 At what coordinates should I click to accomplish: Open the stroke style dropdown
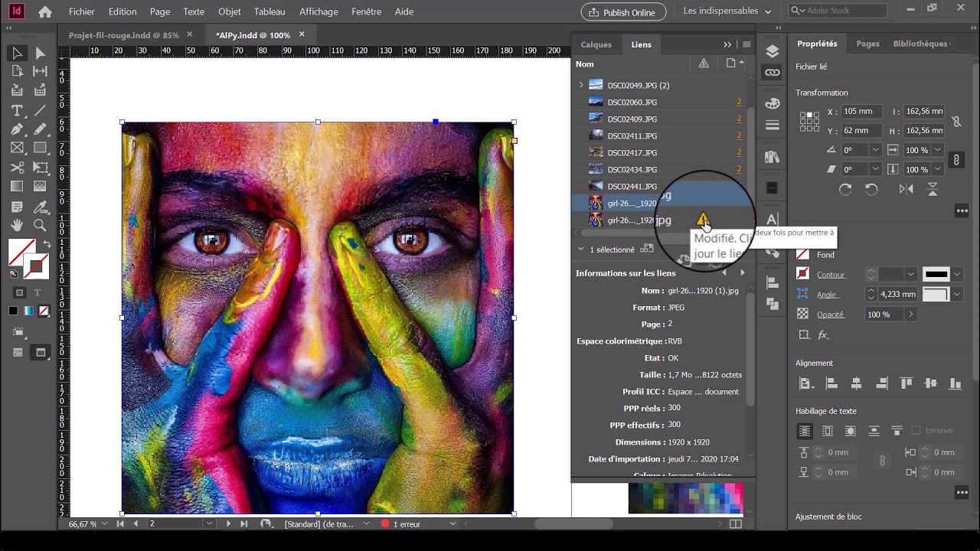[x=957, y=275]
